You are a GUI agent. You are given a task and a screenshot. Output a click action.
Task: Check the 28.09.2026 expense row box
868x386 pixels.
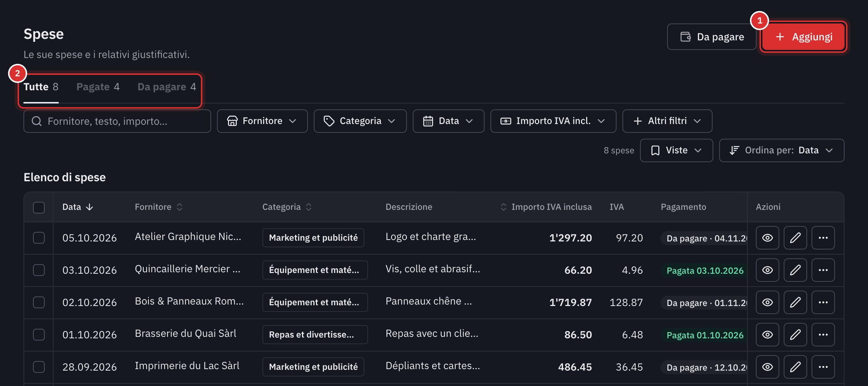click(x=39, y=367)
